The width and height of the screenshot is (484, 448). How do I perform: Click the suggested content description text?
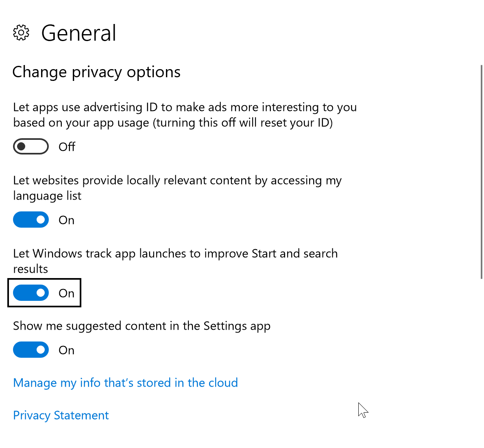point(142,326)
